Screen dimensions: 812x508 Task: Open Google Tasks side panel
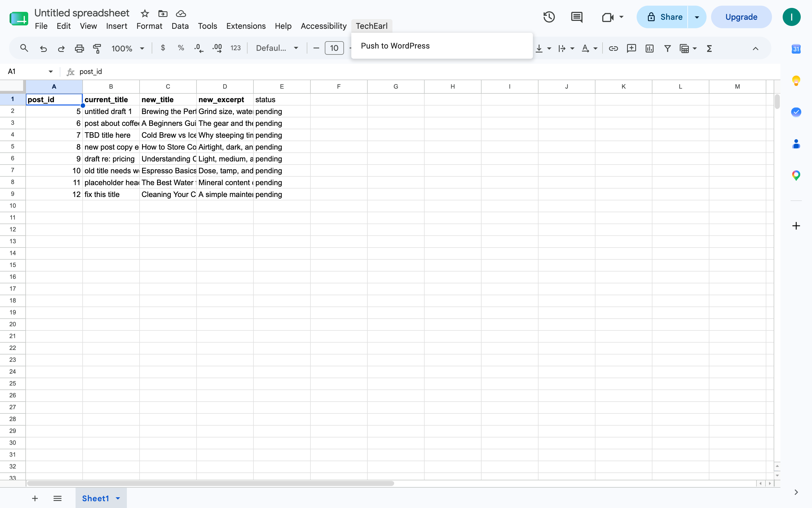pyautogui.click(x=796, y=112)
